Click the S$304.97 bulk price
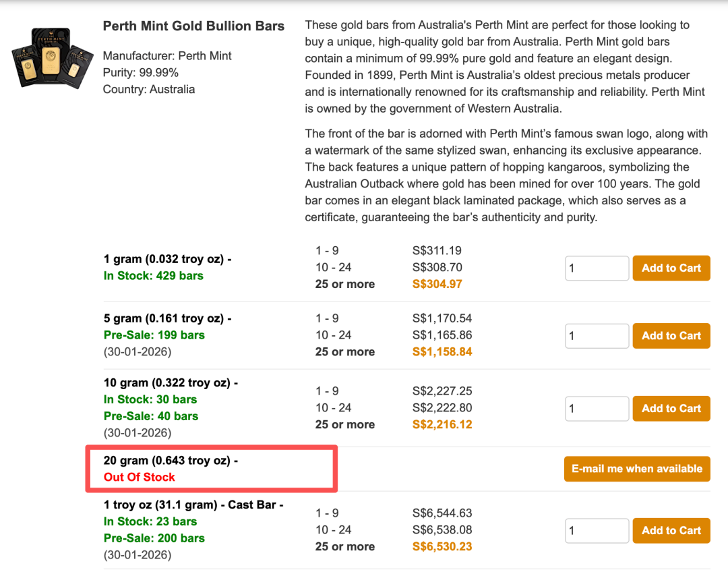The image size is (728, 576). (x=437, y=284)
